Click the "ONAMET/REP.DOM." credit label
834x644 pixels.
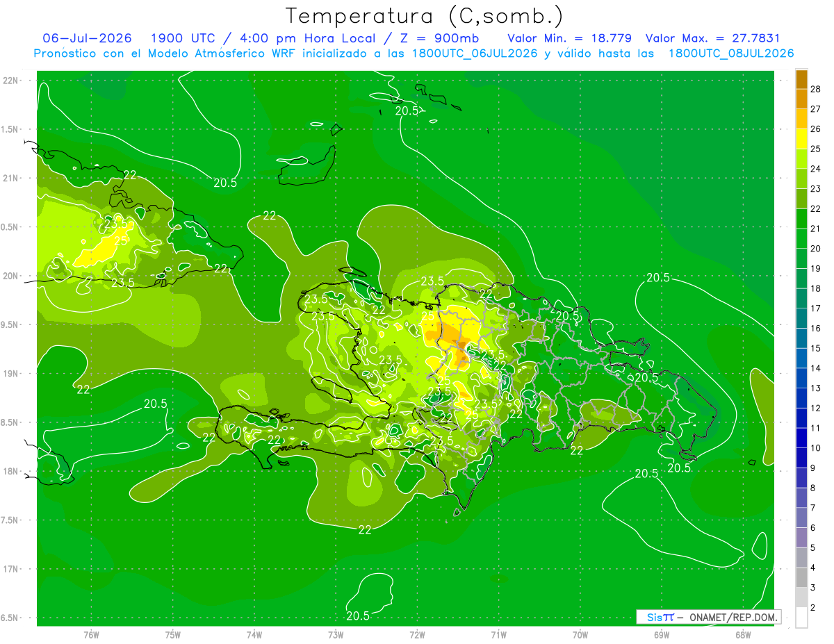click(733, 617)
